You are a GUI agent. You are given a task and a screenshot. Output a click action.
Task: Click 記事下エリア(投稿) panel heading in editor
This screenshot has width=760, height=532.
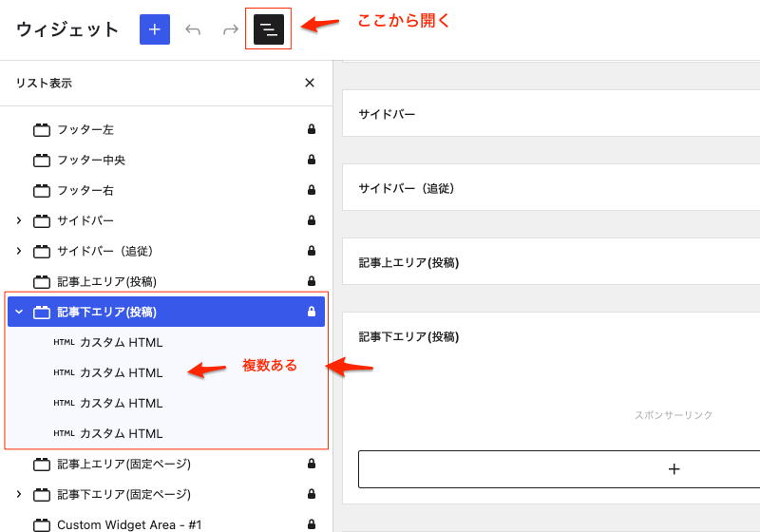pyautogui.click(x=409, y=336)
